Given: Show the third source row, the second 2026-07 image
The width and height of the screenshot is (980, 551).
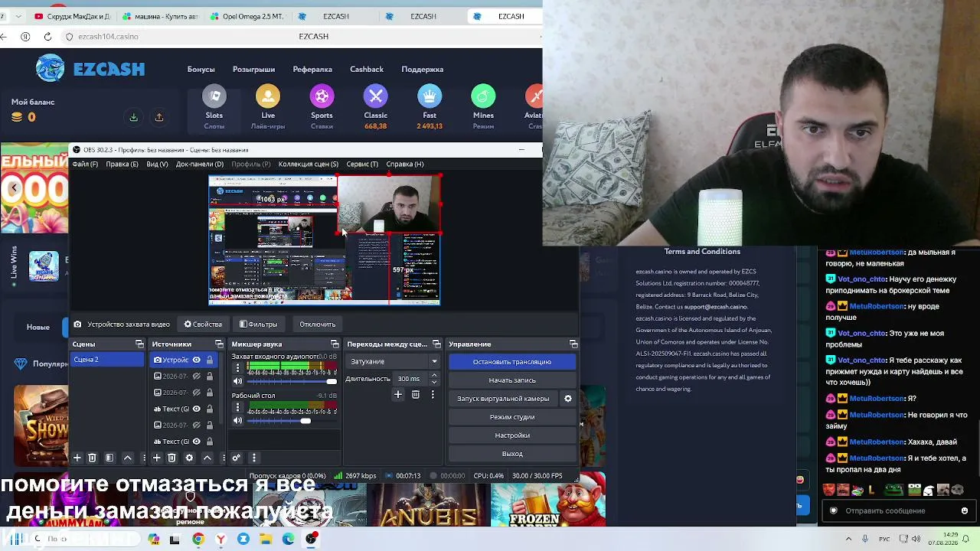Looking at the screenshot, I should tap(197, 393).
